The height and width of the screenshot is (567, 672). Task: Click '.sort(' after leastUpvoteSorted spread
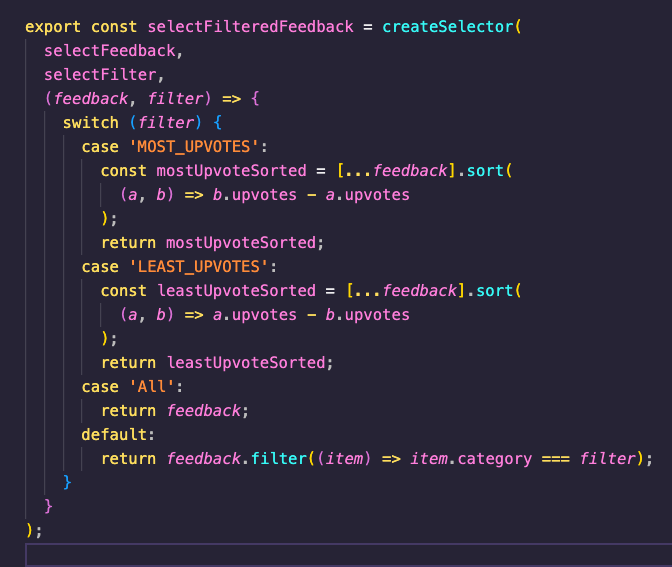click(x=494, y=291)
